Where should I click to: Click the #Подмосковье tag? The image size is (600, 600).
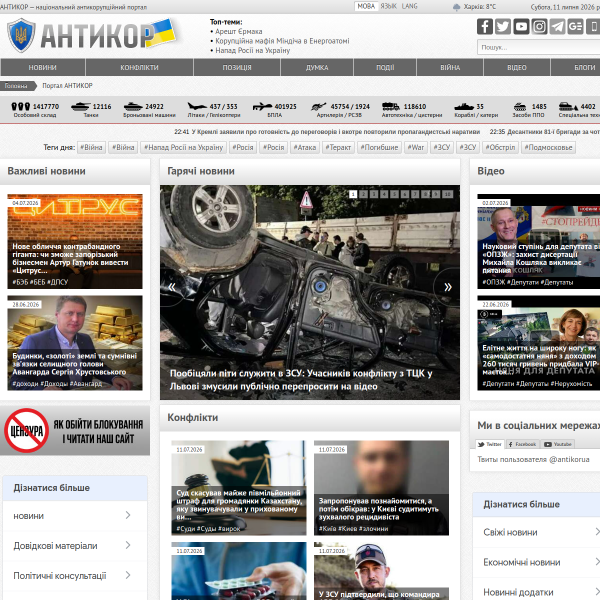tap(548, 147)
